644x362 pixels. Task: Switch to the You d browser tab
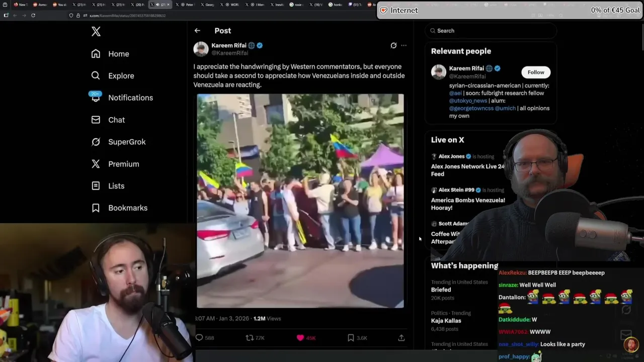(x=61, y=5)
